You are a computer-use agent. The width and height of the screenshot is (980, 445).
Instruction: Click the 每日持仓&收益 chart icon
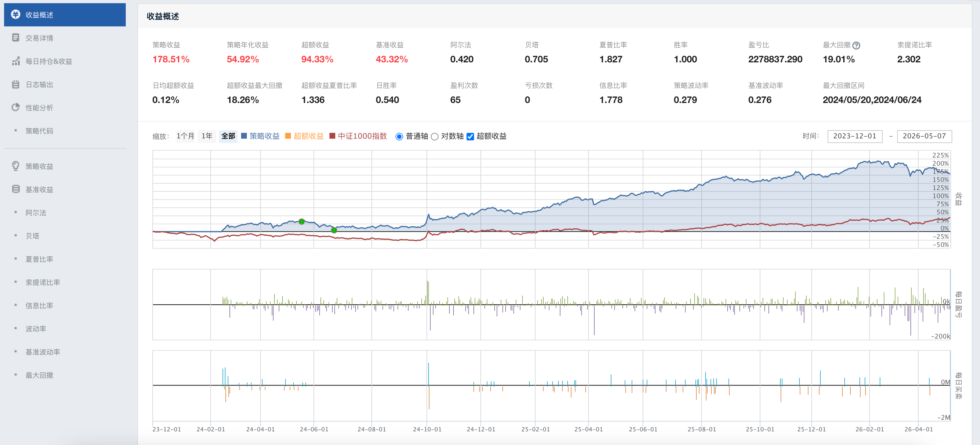[16, 61]
